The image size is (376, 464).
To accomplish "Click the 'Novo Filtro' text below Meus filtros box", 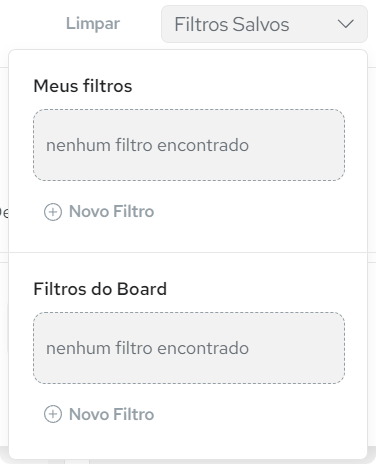I will 111,211.
